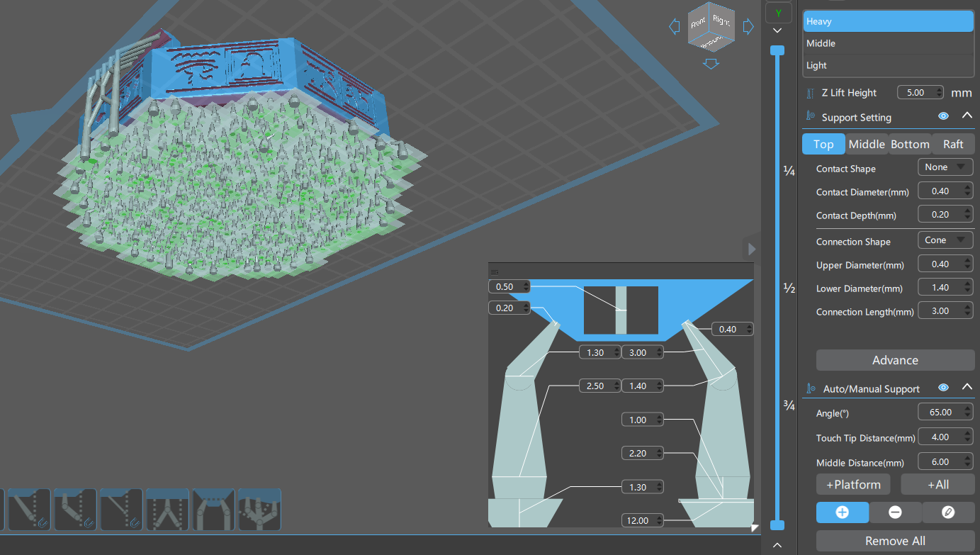Step layer slider down with top chevron
This screenshot has height=555, width=980.
(777, 30)
